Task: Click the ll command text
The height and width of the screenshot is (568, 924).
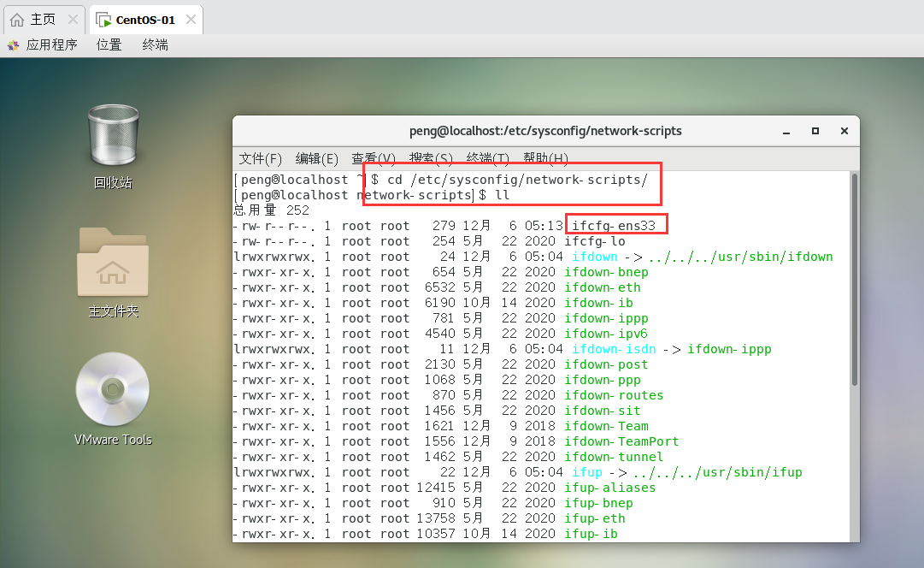Action: coord(502,195)
